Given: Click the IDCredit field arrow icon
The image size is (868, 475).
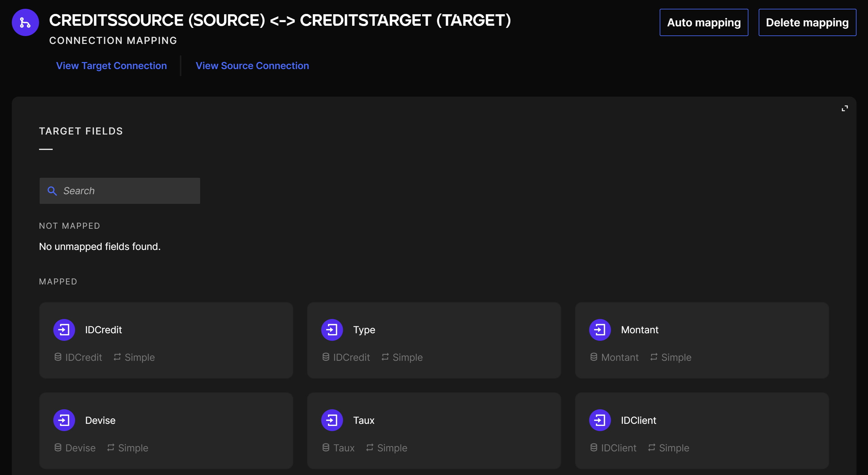Looking at the screenshot, I should tap(64, 330).
